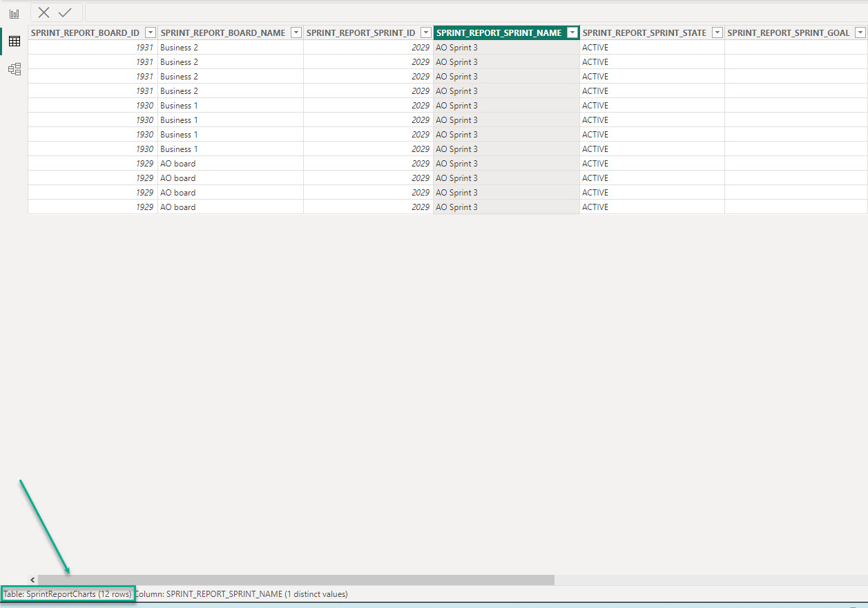The height and width of the screenshot is (608, 868).
Task: Select the SPRINT_REPORT_SPRINT_GOAL column header
Action: tap(788, 32)
